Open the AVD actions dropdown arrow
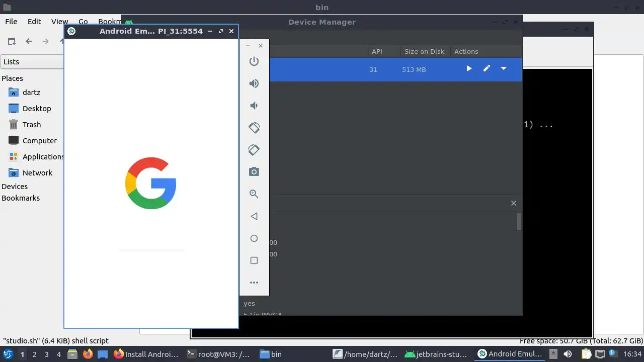This screenshot has height=362, width=644. click(x=504, y=68)
